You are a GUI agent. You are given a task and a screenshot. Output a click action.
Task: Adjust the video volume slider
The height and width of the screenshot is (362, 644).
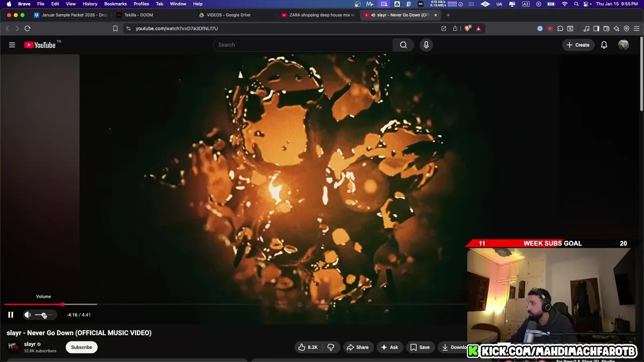[44, 315]
